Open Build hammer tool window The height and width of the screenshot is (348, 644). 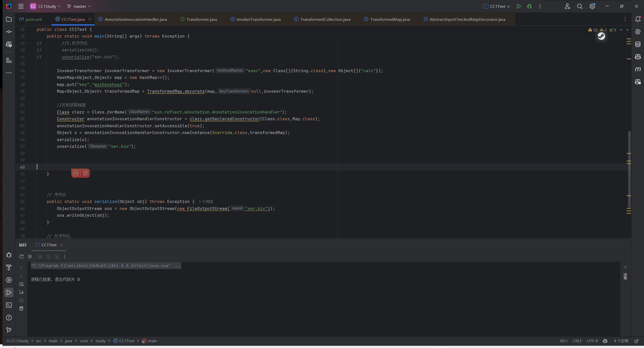pos(9,268)
